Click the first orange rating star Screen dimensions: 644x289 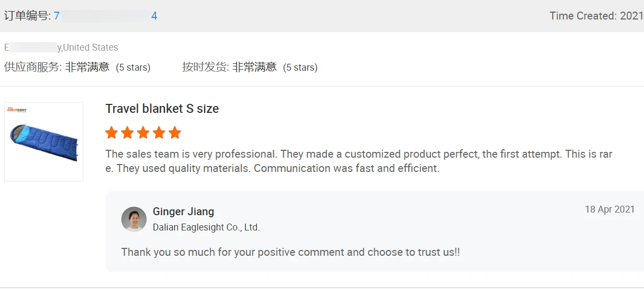[111, 133]
